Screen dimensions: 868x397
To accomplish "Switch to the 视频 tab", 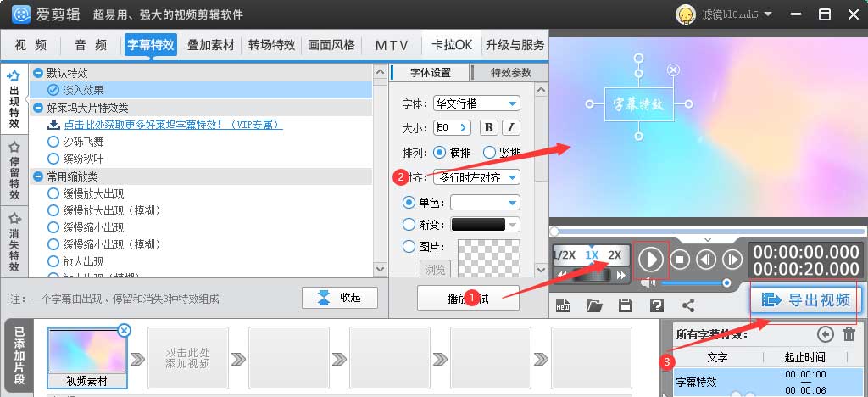I will tap(31, 46).
